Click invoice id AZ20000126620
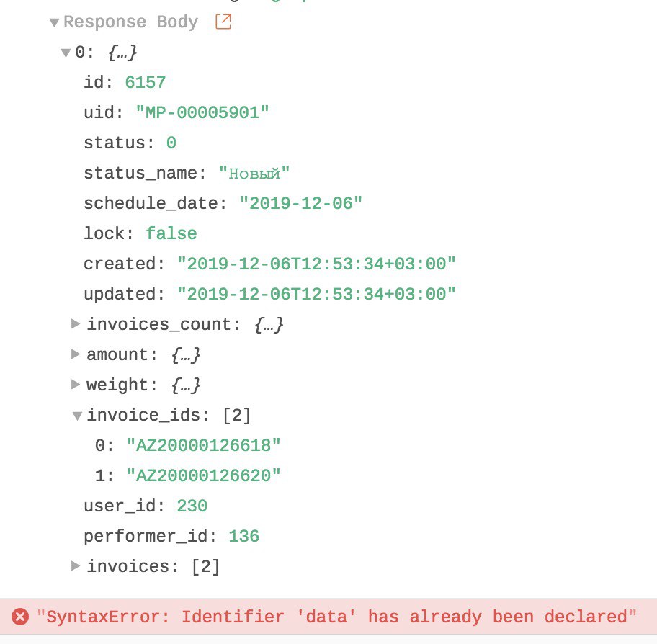The height and width of the screenshot is (644, 657). 203,476
